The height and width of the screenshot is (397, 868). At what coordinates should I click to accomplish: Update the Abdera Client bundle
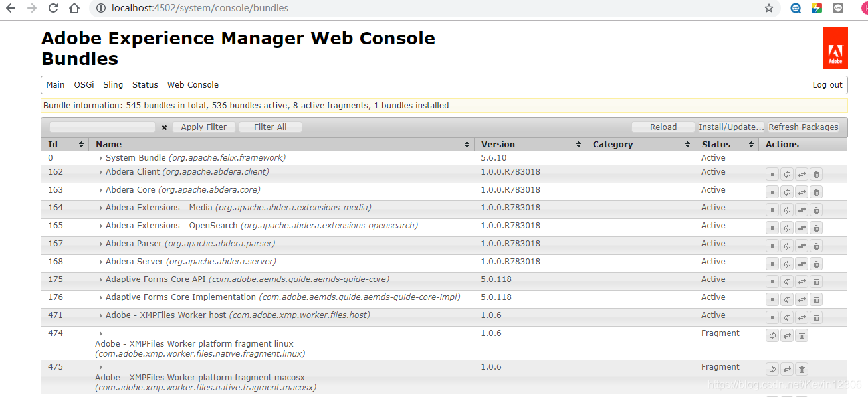(x=802, y=174)
